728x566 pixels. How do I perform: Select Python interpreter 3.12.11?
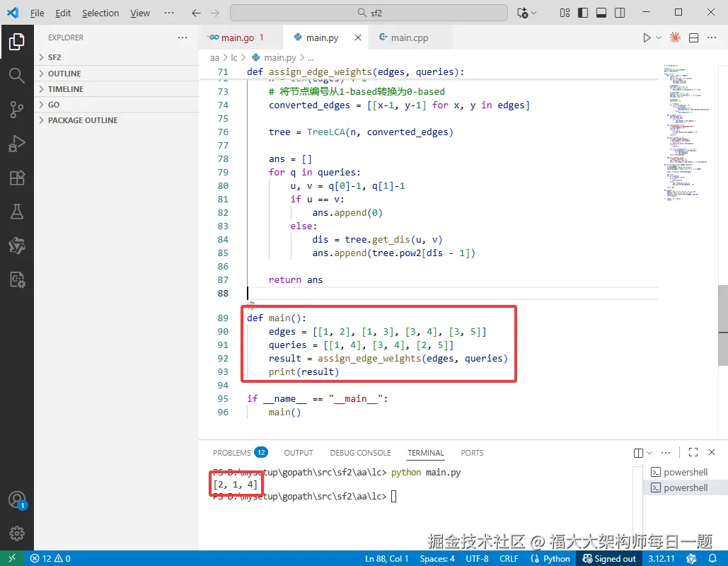pyautogui.click(x=661, y=558)
